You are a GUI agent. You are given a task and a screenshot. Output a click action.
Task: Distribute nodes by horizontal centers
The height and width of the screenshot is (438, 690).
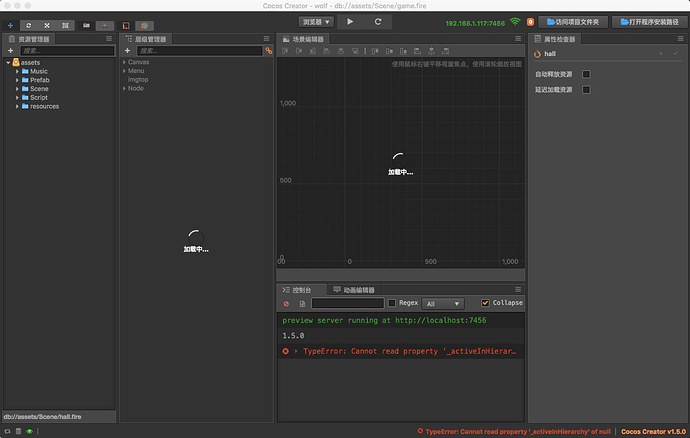pos(431,51)
